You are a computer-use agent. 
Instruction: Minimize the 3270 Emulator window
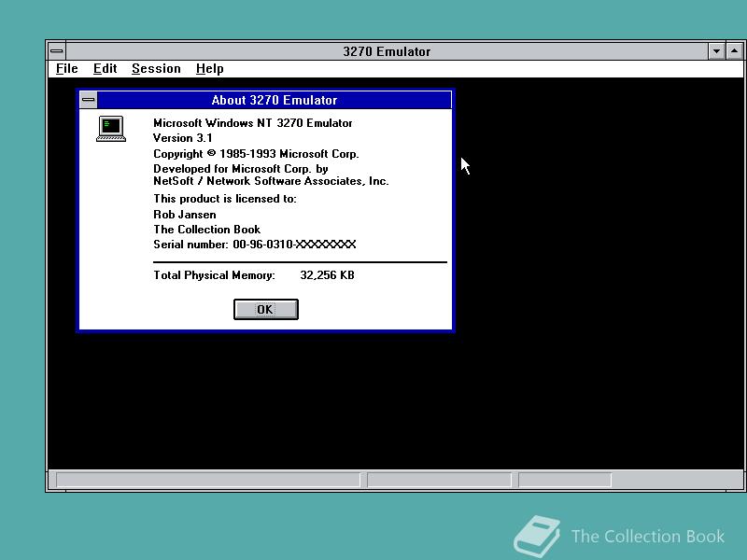716,51
